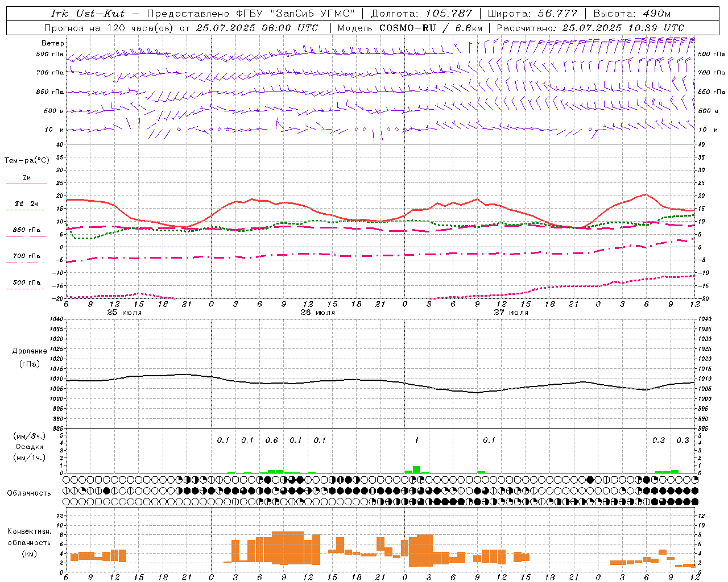
Task: Click the latitude value Широта: 56.777
Action: coord(532,14)
